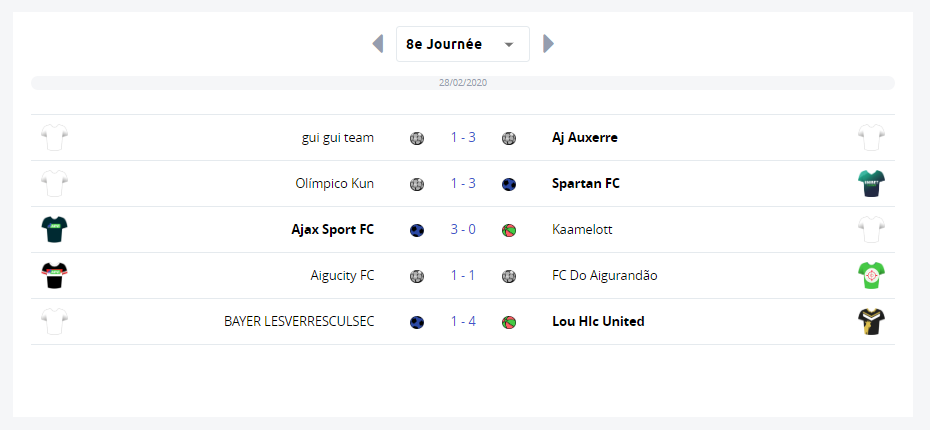This screenshot has width=930, height=430.
Task: Click the blue ball beside Ajax Sport FC
Action: [x=417, y=230]
